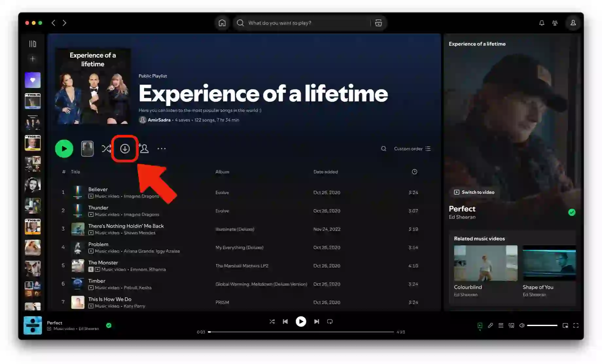Open the Browse icon in search bar
The image size is (602, 364).
pyautogui.click(x=379, y=23)
